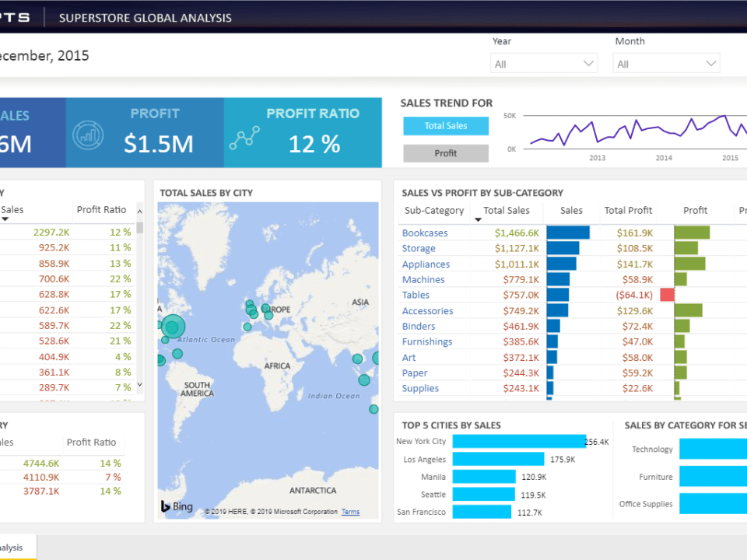The image size is (747, 560).
Task: Open the map copyright Terms link
Action: (350, 512)
